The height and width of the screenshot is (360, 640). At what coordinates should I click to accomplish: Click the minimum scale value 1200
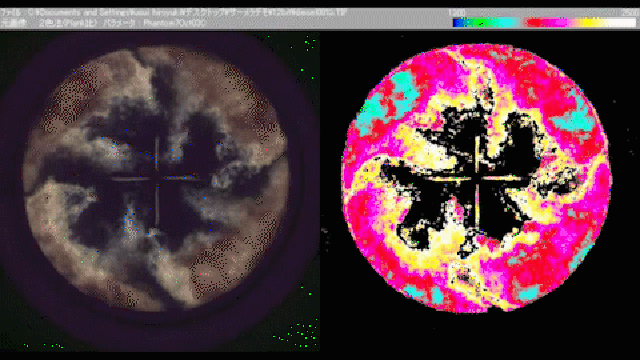tap(456, 13)
